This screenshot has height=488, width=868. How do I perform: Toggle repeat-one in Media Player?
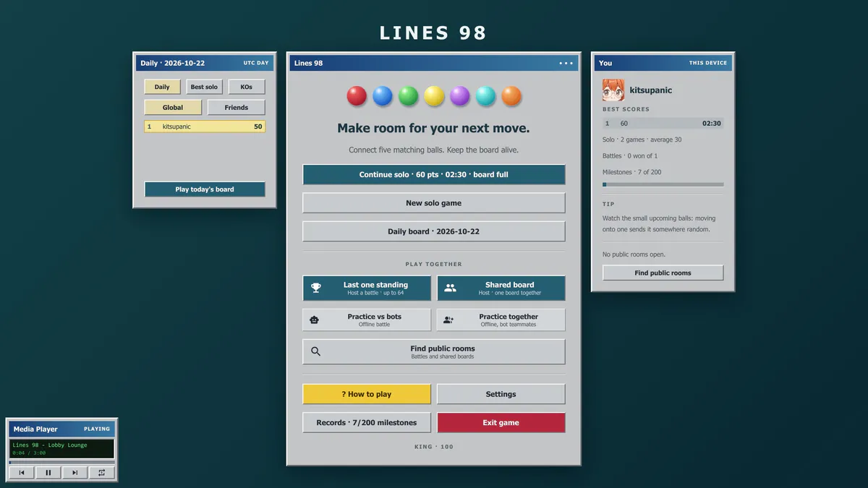[x=101, y=473]
